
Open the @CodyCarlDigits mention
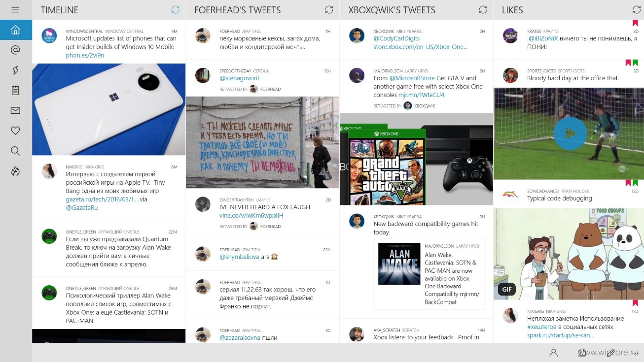click(396, 38)
